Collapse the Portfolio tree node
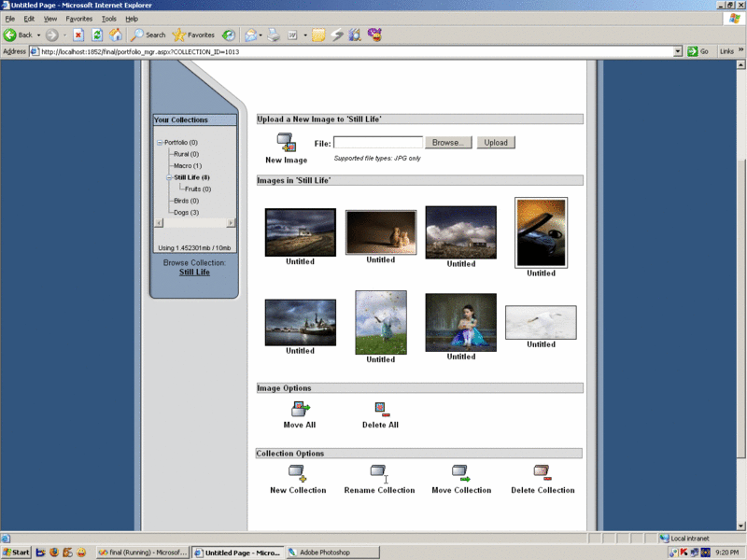This screenshot has height=560, width=747. click(160, 143)
